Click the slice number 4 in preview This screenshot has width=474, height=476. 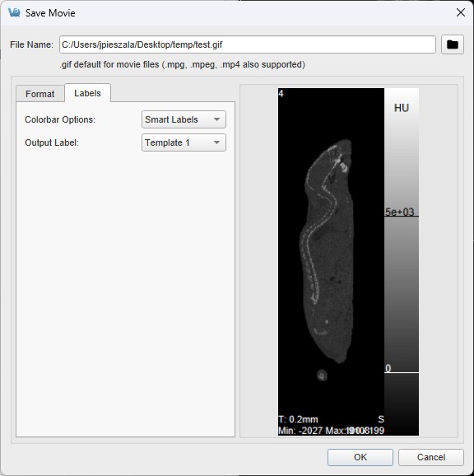(x=281, y=94)
